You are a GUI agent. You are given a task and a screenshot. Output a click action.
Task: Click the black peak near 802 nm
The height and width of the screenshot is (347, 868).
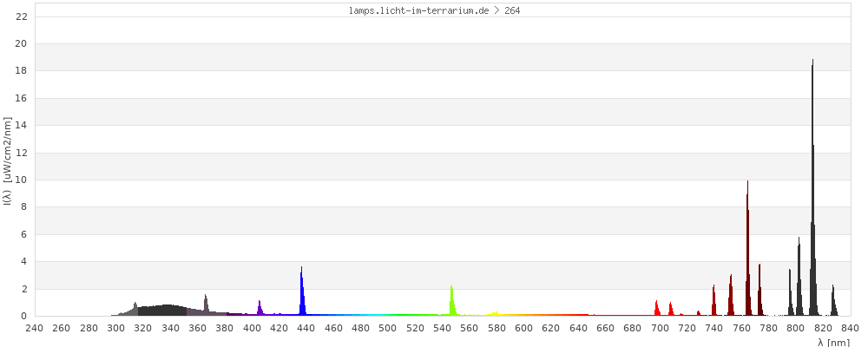(x=799, y=277)
